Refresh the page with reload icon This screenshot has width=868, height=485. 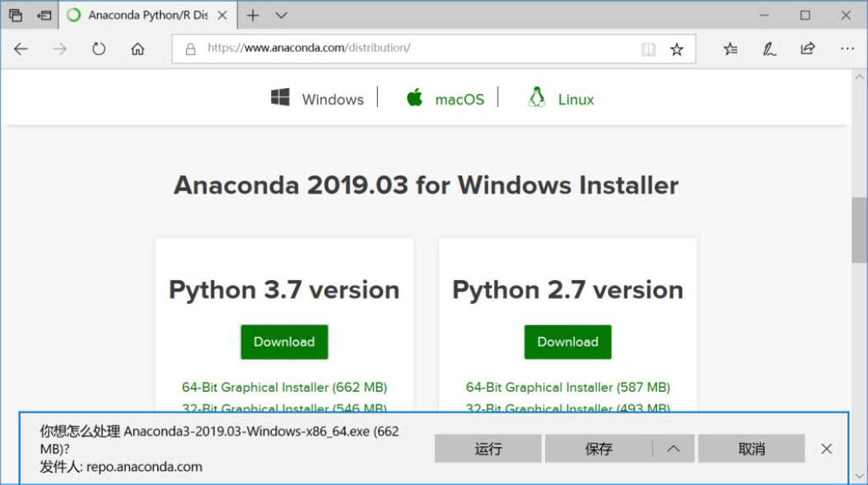click(99, 49)
